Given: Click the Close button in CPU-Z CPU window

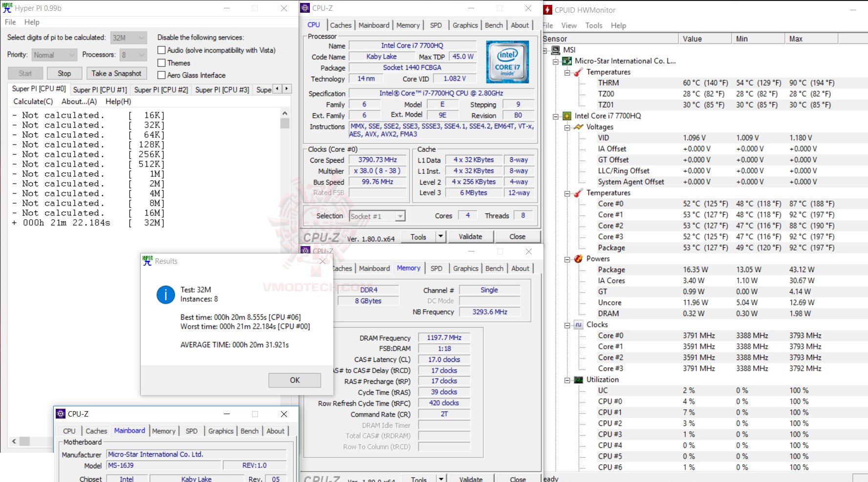Looking at the screenshot, I should [x=517, y=236].
